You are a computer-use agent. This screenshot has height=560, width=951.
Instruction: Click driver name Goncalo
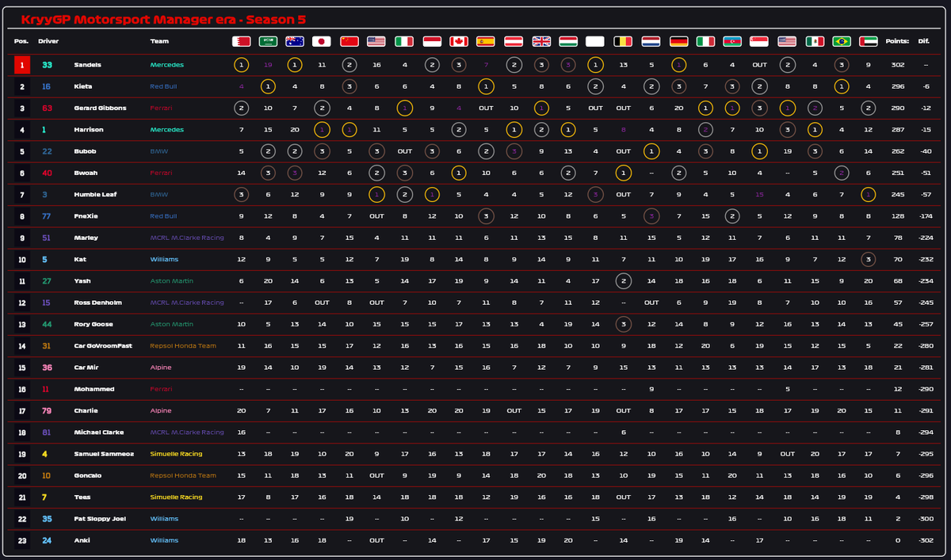click(87, 475)
